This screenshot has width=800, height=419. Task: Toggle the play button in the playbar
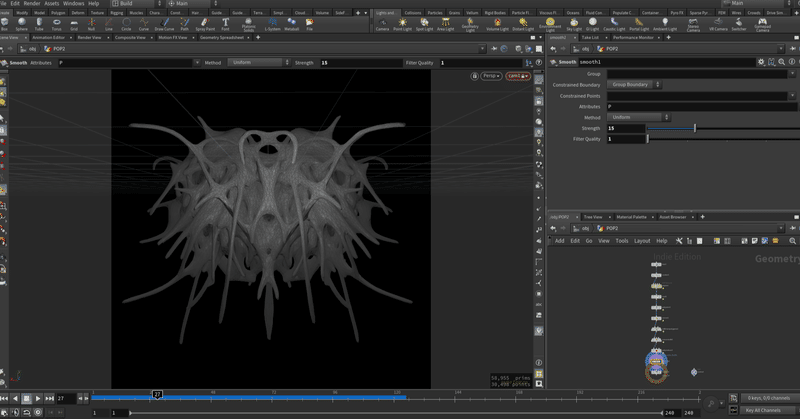coord(38,398)
